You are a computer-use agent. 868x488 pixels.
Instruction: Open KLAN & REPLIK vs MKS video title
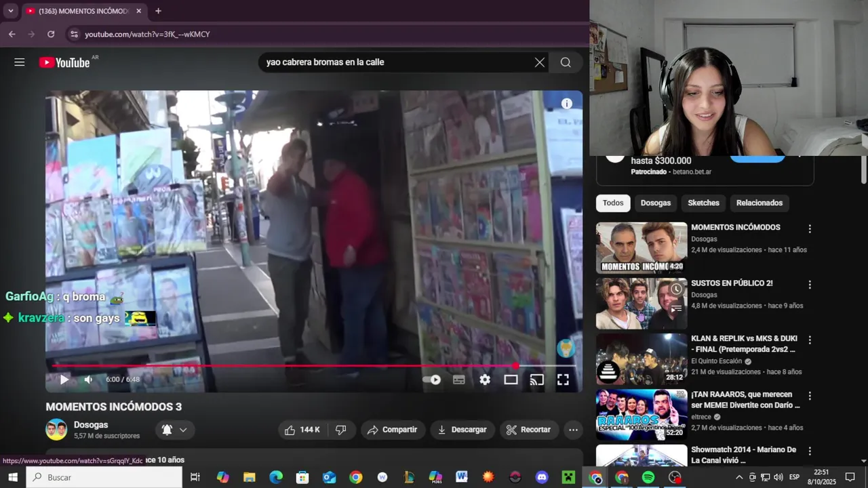click(744, 344)
